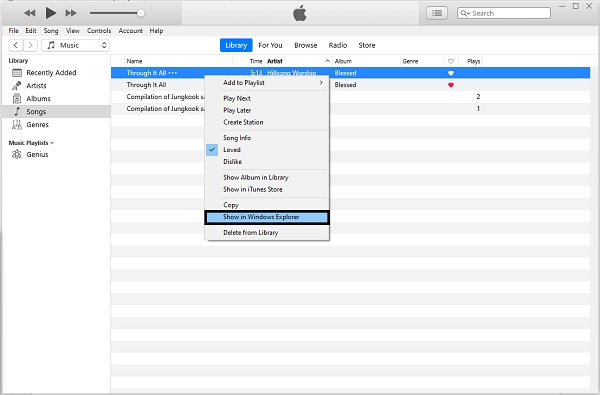Select the first Compilation of Jungkook song row
Viewport: 600px width, 395px height.
tap(350, 97)
